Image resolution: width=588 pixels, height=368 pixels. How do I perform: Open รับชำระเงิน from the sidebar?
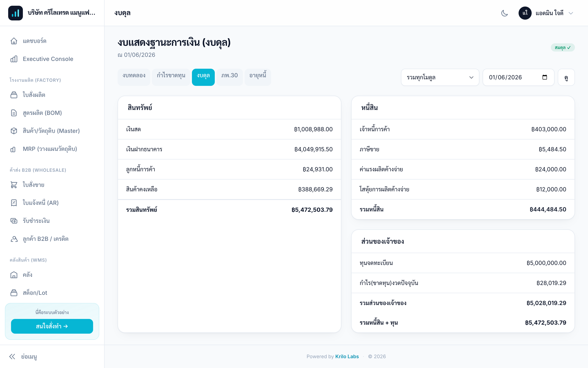tap(52, 221)
